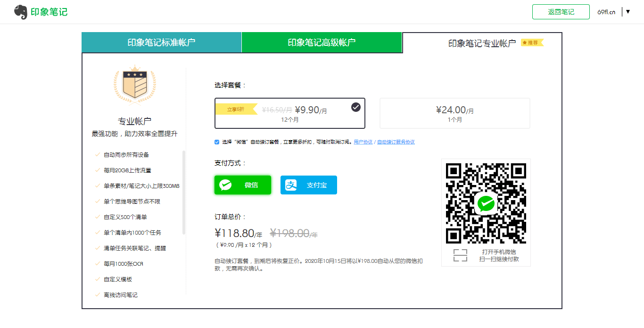Click the ¥118.80/年 order total

pos(239,233)
